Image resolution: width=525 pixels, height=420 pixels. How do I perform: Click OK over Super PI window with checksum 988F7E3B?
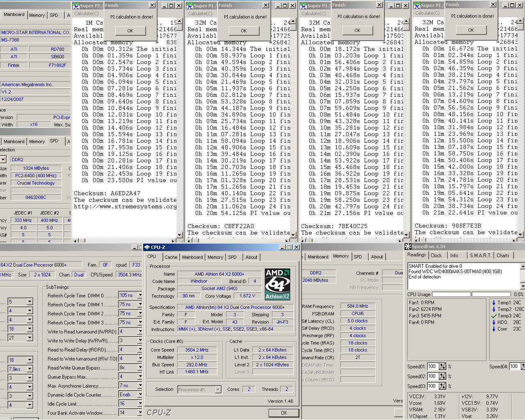click(471, 30)
